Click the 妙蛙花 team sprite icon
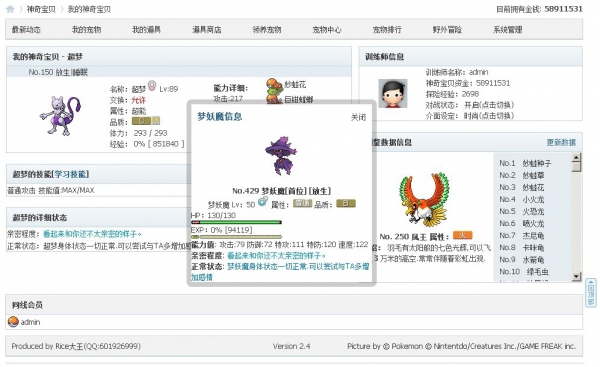The image size is (600, 367). 274,85
